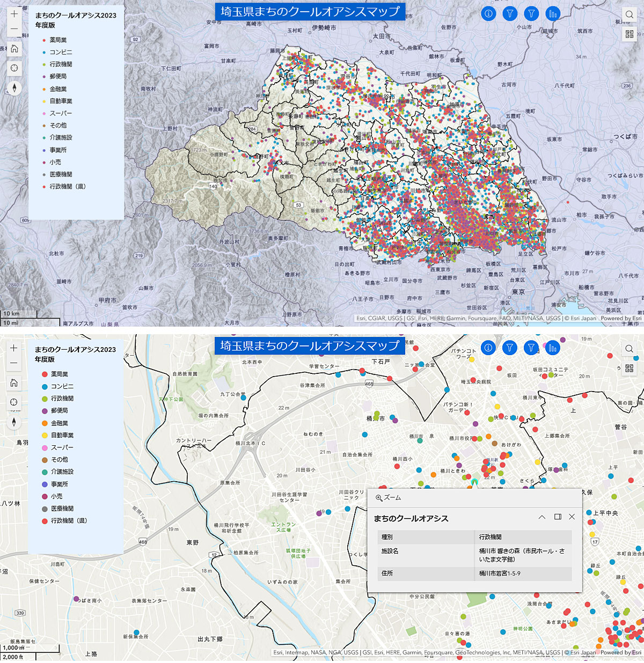Click the locate-me target icon on lower map
This screenshot has width=644, height=663.
coord(14,402)
